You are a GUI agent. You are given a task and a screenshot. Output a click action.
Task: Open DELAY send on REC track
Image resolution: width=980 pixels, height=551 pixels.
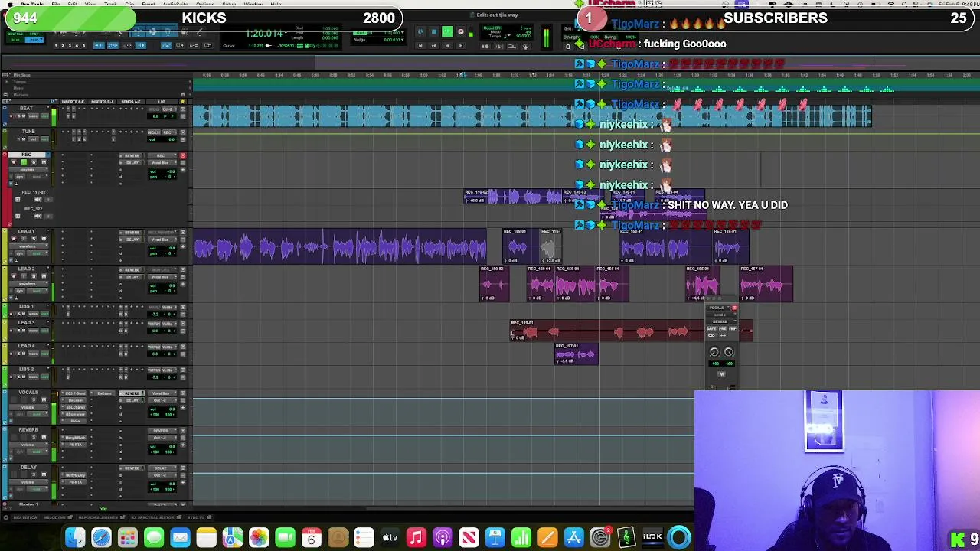(132, 162)
